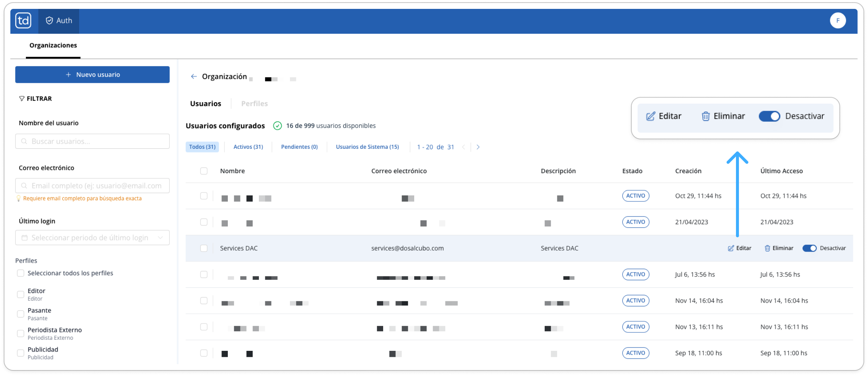This screenshot has width=868, height=376.
Task: Check the Publicidad profile checkbox
Action: (x=21, y=353)
